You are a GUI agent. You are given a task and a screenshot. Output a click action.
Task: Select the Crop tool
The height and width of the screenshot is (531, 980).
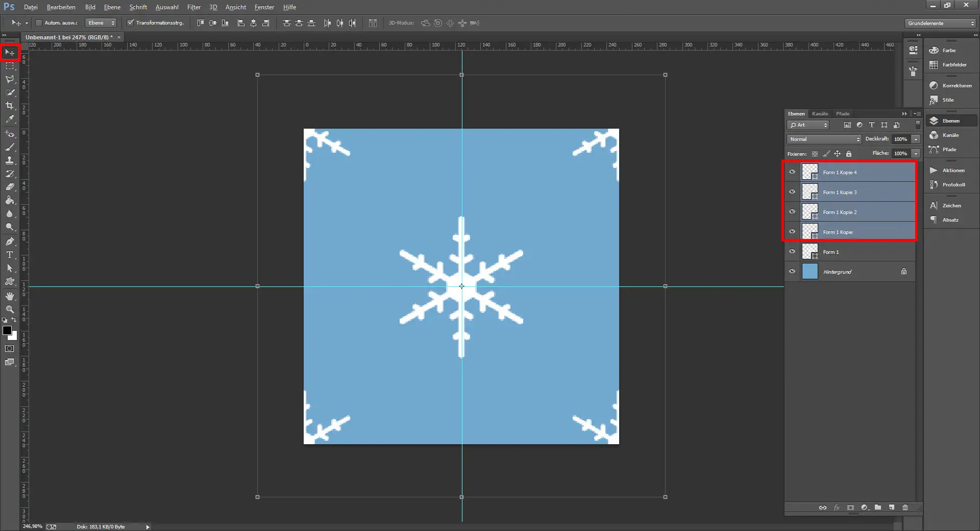coord(10,106)
